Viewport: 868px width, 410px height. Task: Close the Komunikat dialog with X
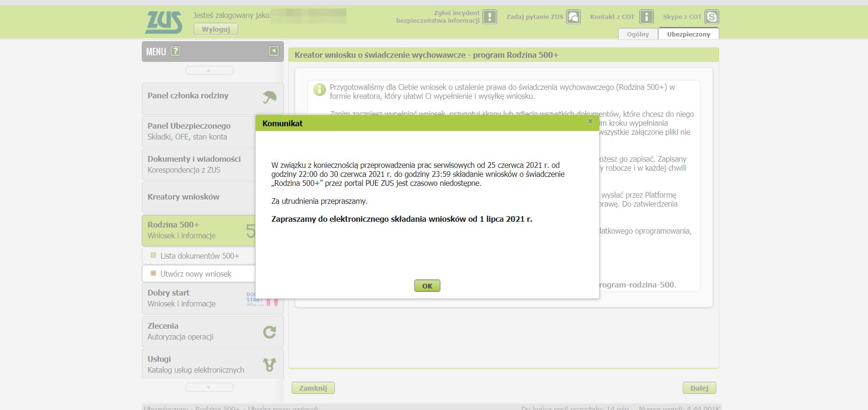590,122
